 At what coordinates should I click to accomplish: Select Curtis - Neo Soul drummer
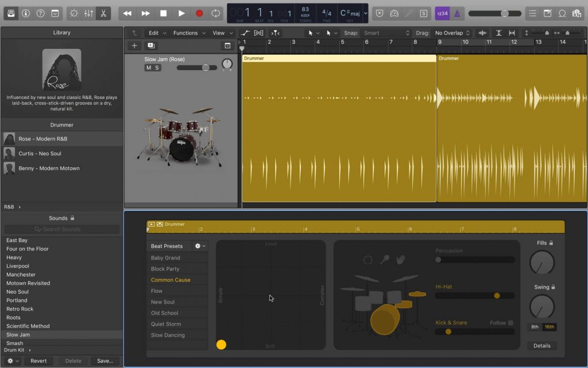[x=40, y=154]
